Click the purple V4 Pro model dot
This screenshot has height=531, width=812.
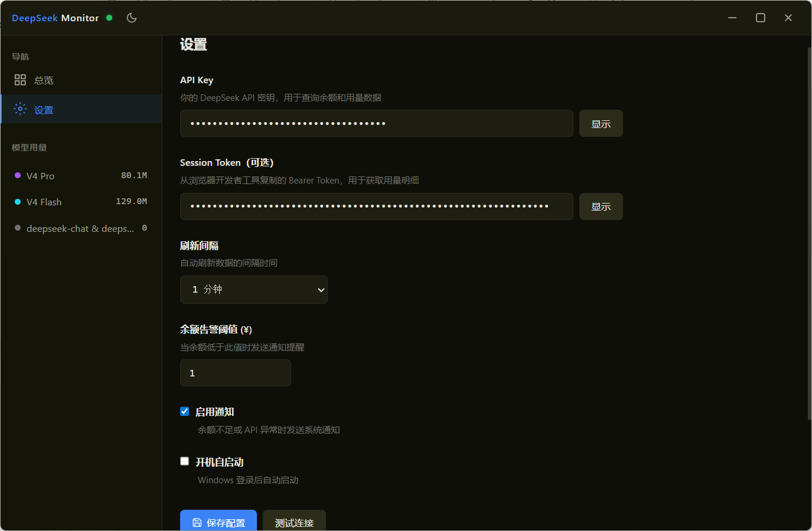(18, 175)
